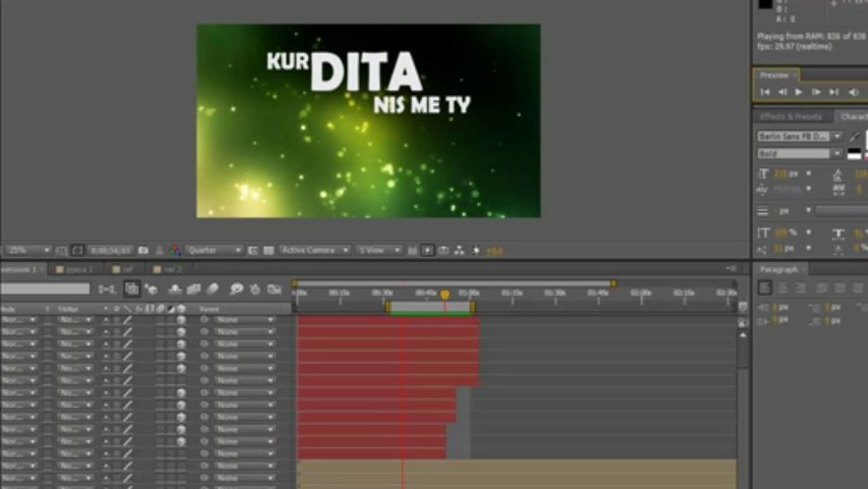
Task: Click the vertical scale icon in Character
Action: [764, 233]
